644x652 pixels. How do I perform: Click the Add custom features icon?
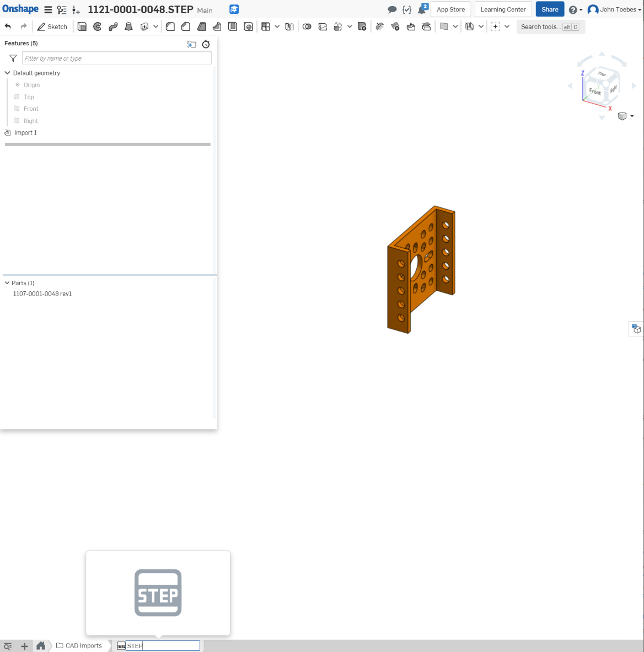[x=495, y=26]
